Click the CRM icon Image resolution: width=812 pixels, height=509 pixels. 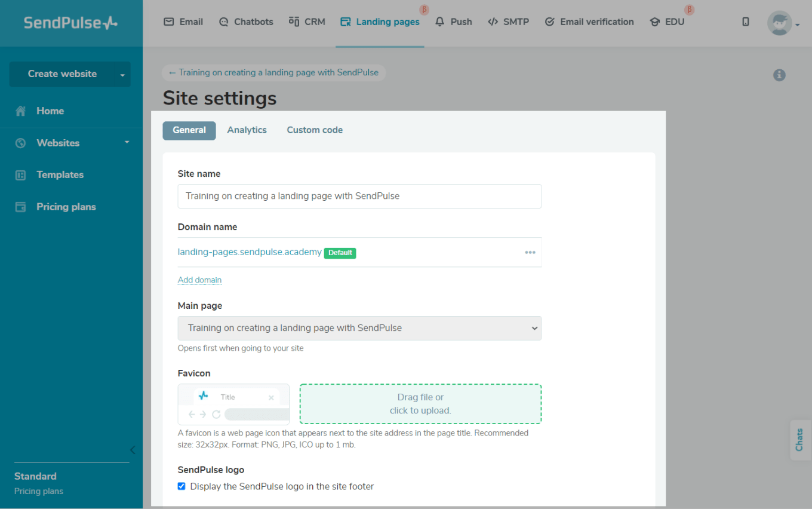click(294, 21)
